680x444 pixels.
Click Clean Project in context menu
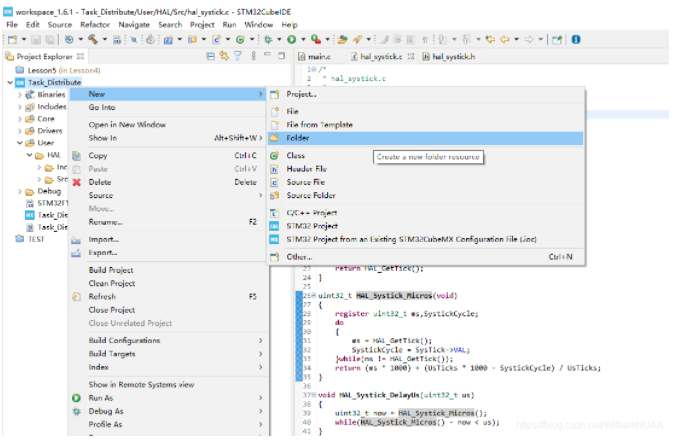(167, 283)
